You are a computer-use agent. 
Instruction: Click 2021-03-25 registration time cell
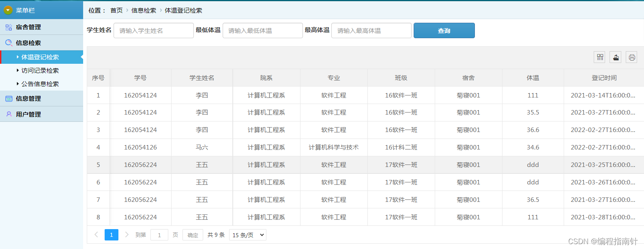click(x=604, y=165)
